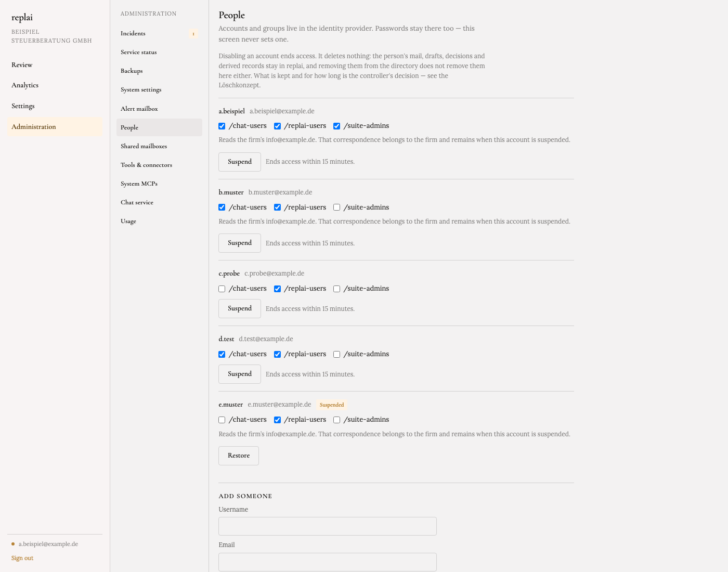Image resolution: width=728 pixels, height=572 pixels.
Task: Open Shared mailboxes page
Action: (x=159, y=146)
